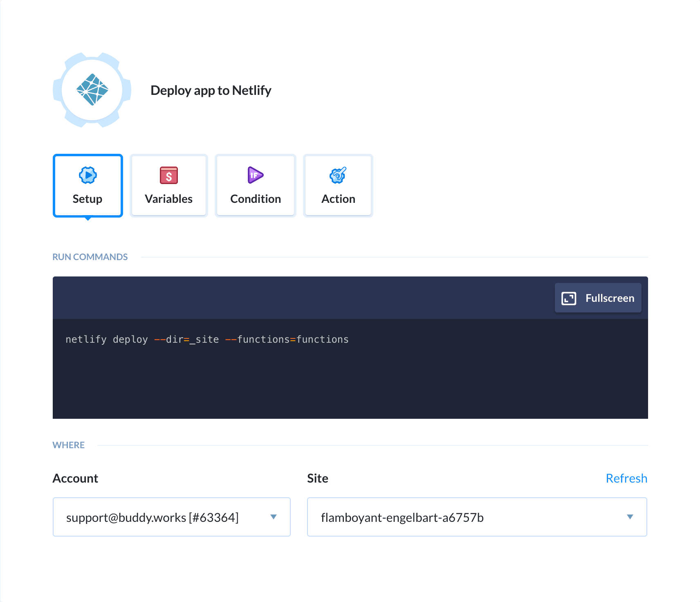The width and height of the screenshot is (700, 602).
Task: Open the Account dropdown for support@buddy.works
Action: (x=171, y=517)
